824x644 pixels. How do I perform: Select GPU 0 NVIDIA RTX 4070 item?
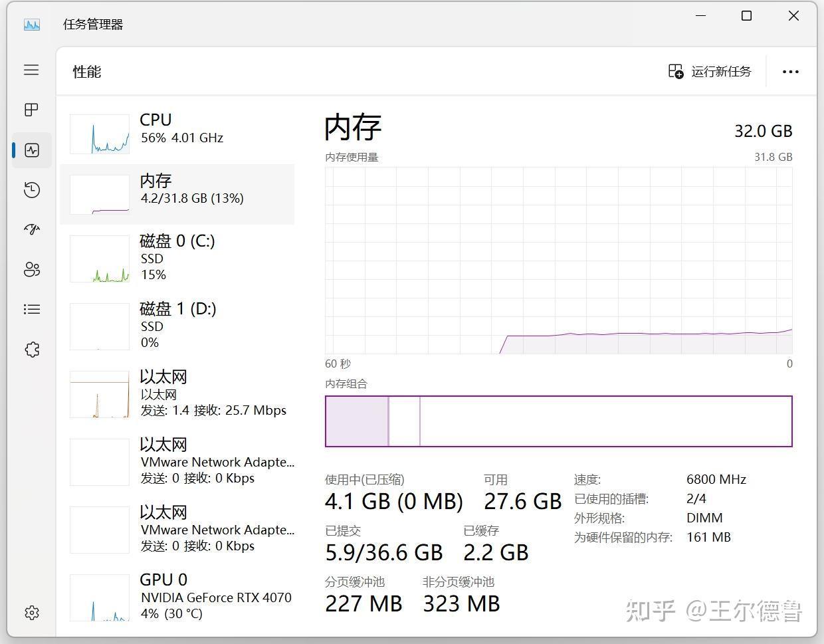[181, 596]
